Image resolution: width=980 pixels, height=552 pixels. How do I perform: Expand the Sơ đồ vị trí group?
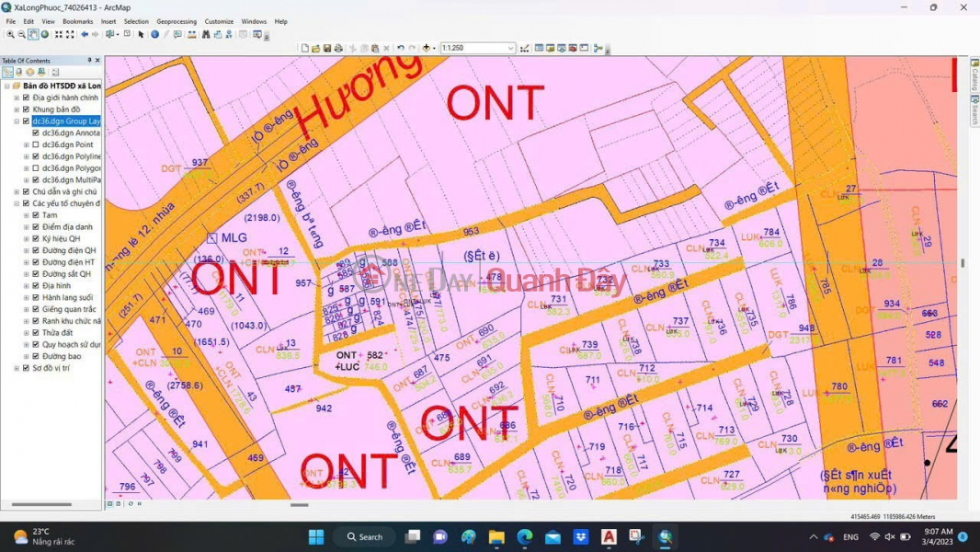pos(17,368)
